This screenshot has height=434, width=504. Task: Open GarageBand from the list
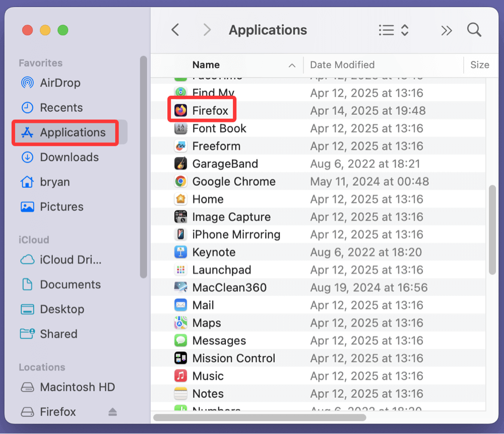click(224, 164)
